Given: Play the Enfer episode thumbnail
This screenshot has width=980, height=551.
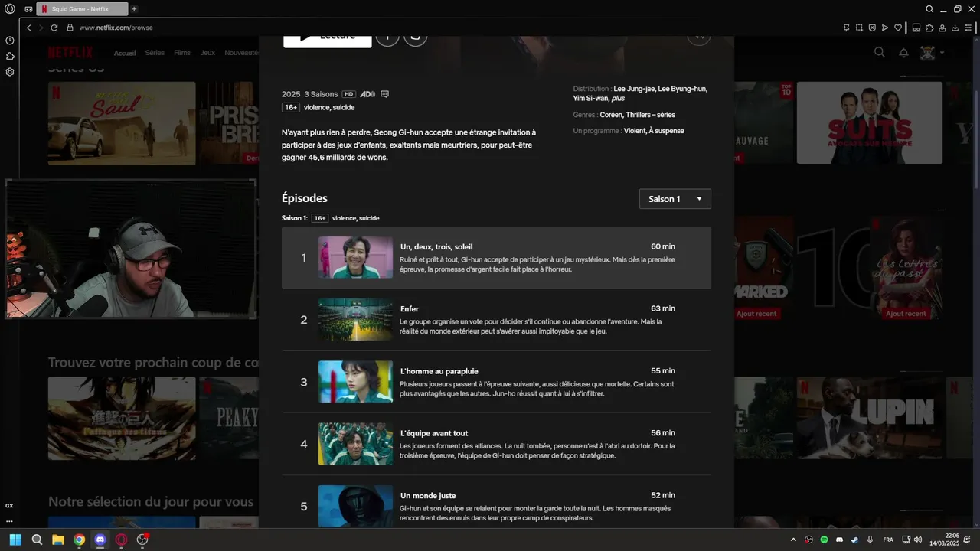Looking at the screenshot, I should [355, 320].
